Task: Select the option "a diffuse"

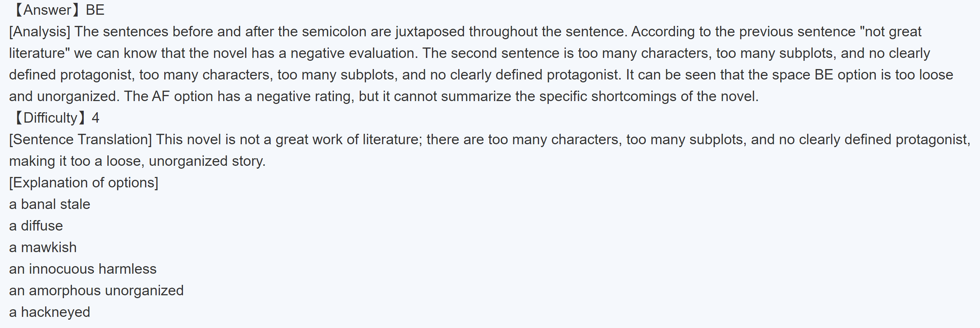Action: click(x=36, y=226)
